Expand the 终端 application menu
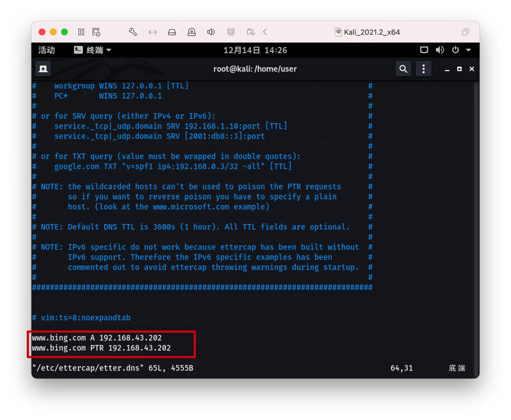511x420 pixels. coord(93,50)
